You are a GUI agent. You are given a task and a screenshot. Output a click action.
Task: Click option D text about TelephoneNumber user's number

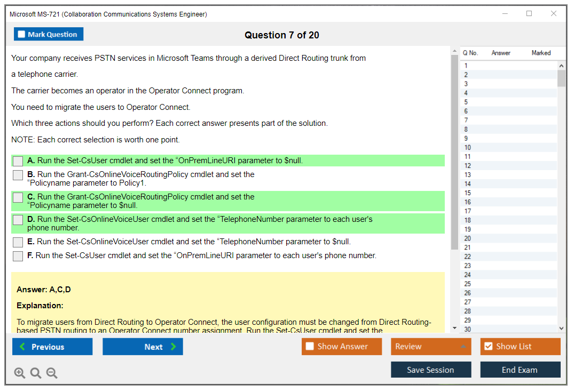tap(200, 223)
